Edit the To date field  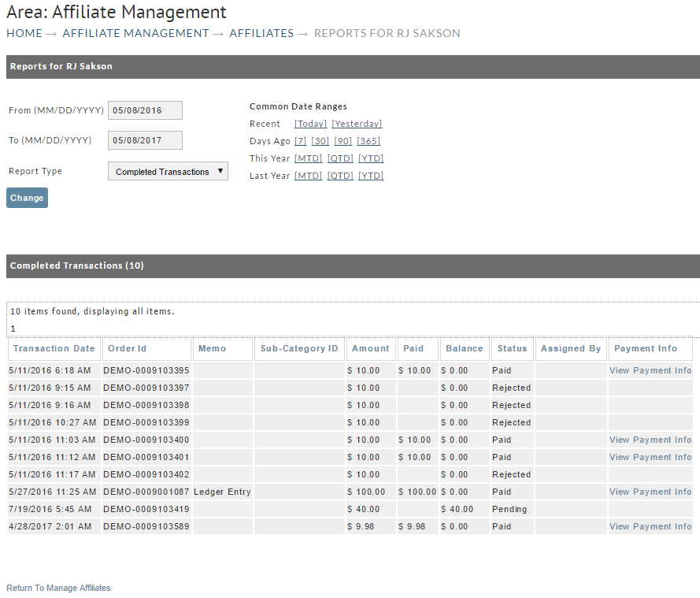click(145, 140)
